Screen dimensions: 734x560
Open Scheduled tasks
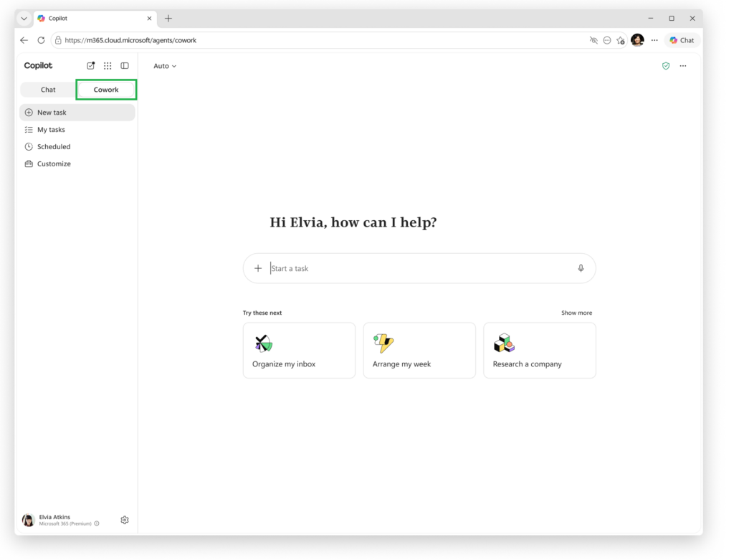pyautogui.click(x=77, y=146)
